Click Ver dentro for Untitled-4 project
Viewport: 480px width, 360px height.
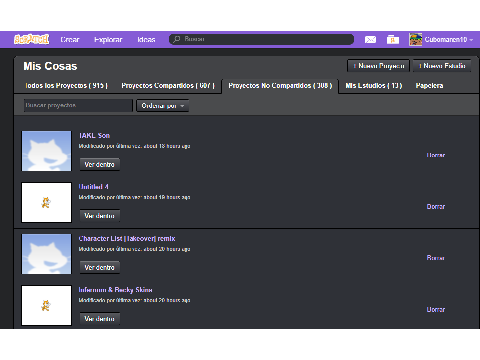(x=100, y=216)
